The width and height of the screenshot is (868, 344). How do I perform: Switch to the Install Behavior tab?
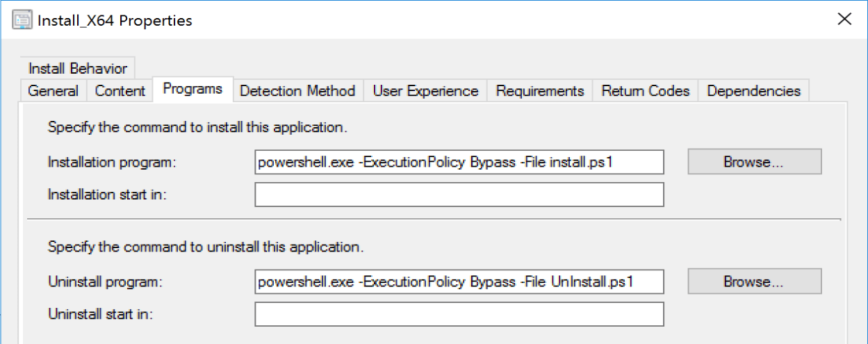(x=78, y=69)
